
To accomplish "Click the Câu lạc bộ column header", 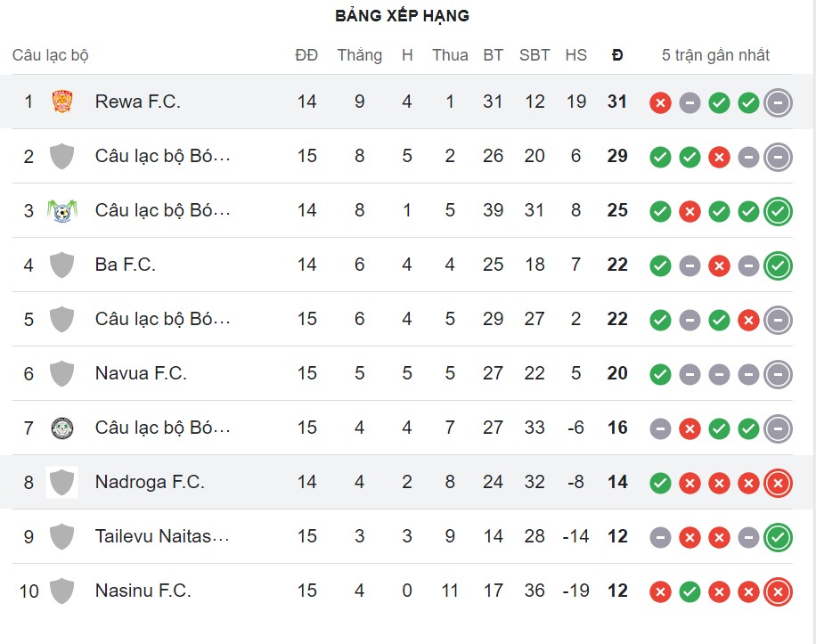I will (43, 54).
